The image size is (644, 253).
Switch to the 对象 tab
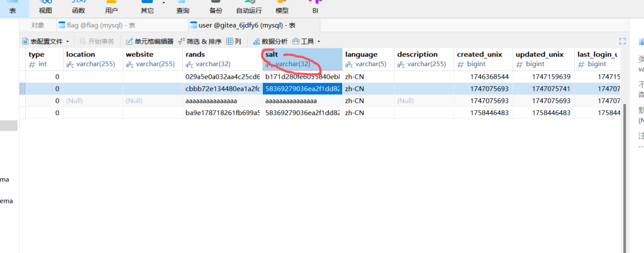(38, 25)
